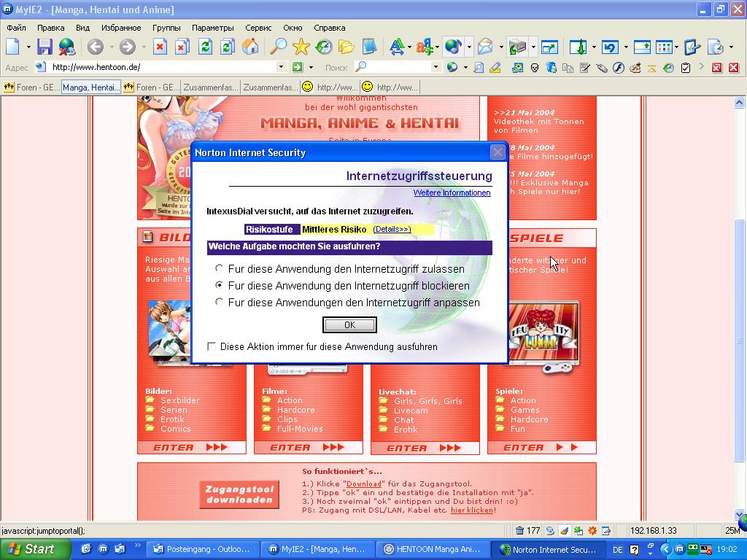
Task: Click 'Zugangstool downloaden' button
Action: coord(239,494)
